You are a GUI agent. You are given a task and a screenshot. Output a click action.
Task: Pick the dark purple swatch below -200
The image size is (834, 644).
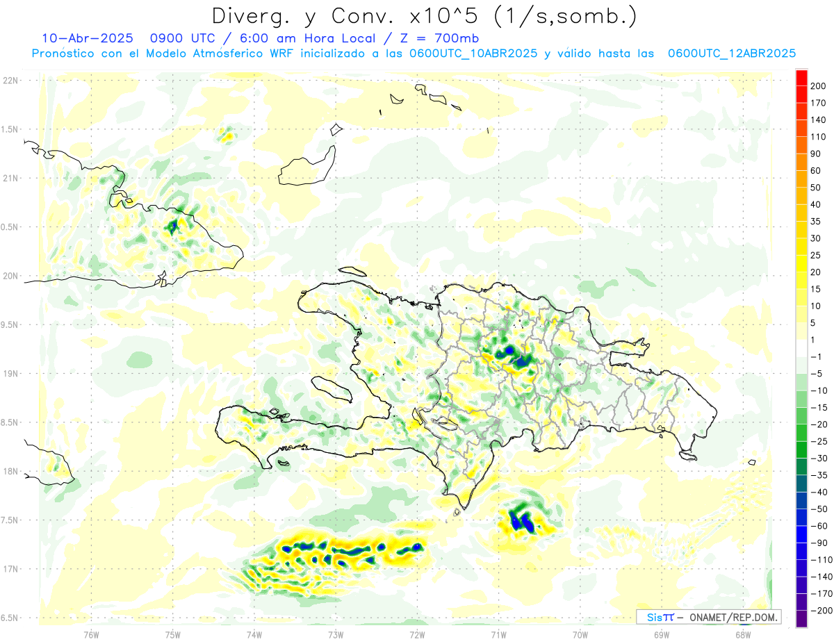(x=802, y=619)
